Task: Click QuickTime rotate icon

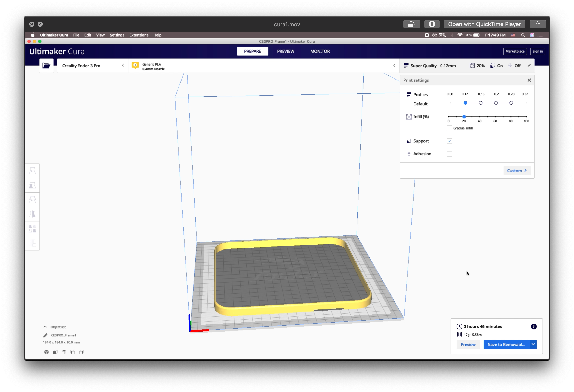Action: [411, 24]
